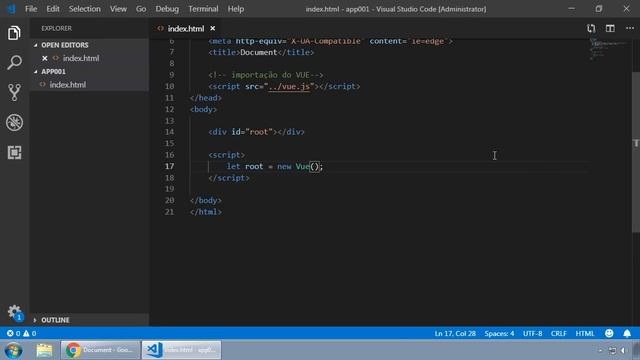Open the Windows Start button
The height and width of the screenshot is (360, 640).
tap(13, 350)
